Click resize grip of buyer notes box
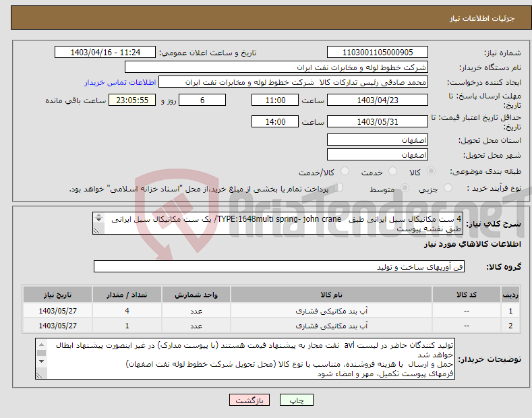The width and height of the screenshot is (532, 418). [40, 376]
